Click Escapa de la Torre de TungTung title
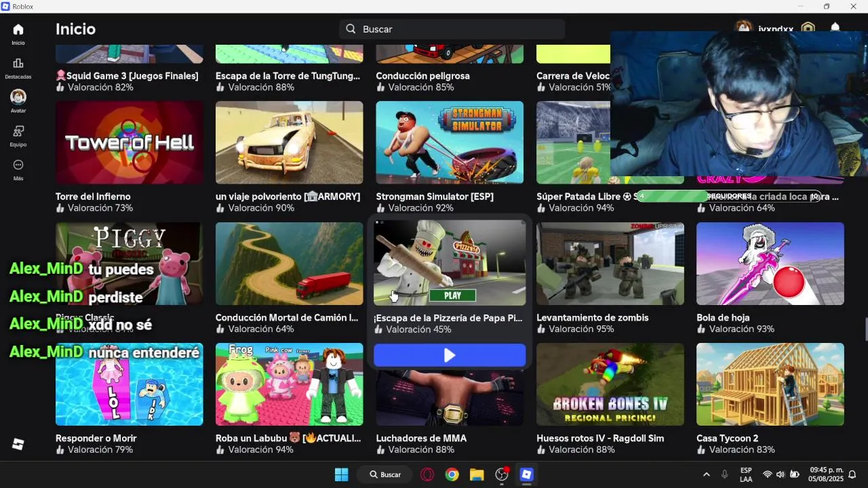This screenshot has height=488, width=868. coord(288,76)
